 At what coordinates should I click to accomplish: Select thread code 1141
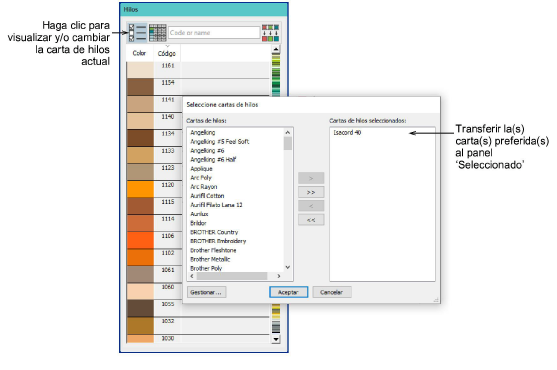(168, 100)
